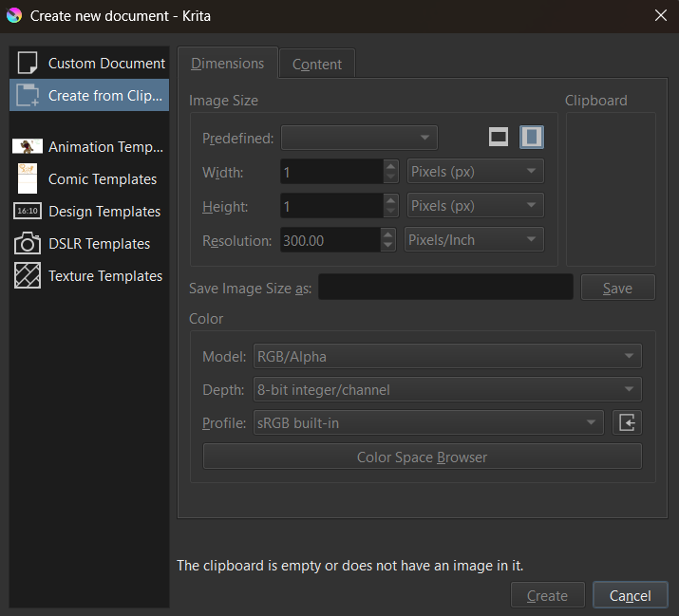Image resolution: width=679 pixels, height=616 pixels.
Task: Click the Create from Clipboard icon
Action: coord(28,95)
